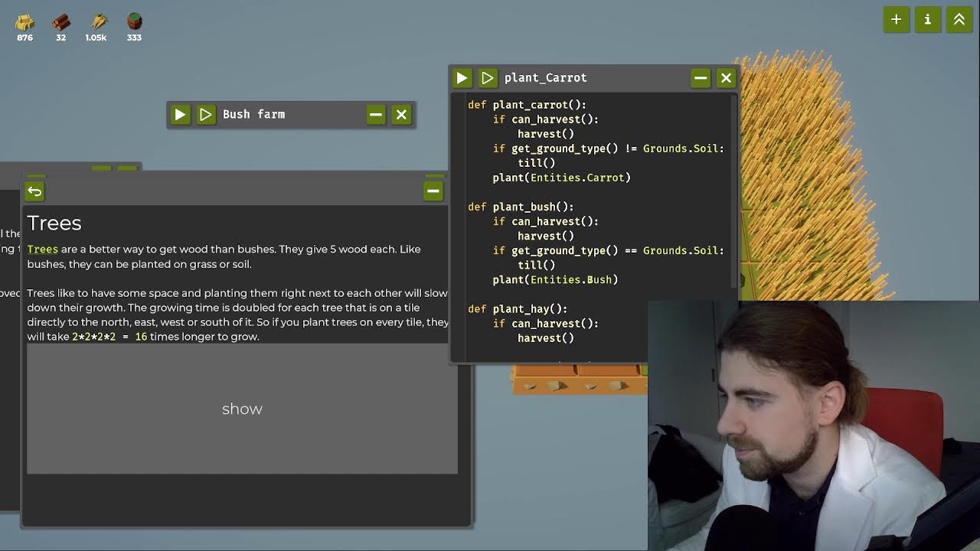Select the pumpkin resource icon showing 333
The height and width of the screenshot is (551, 980).
coord(135,21)
